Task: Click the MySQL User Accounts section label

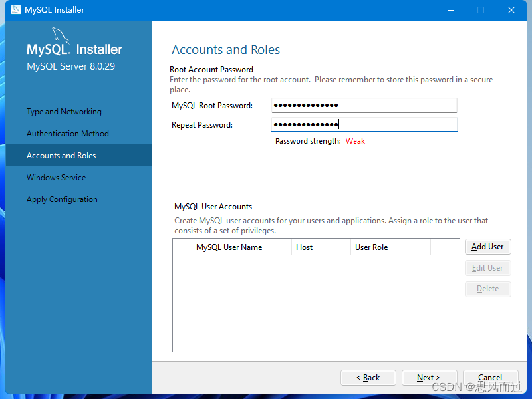Action: click(213, 207)
